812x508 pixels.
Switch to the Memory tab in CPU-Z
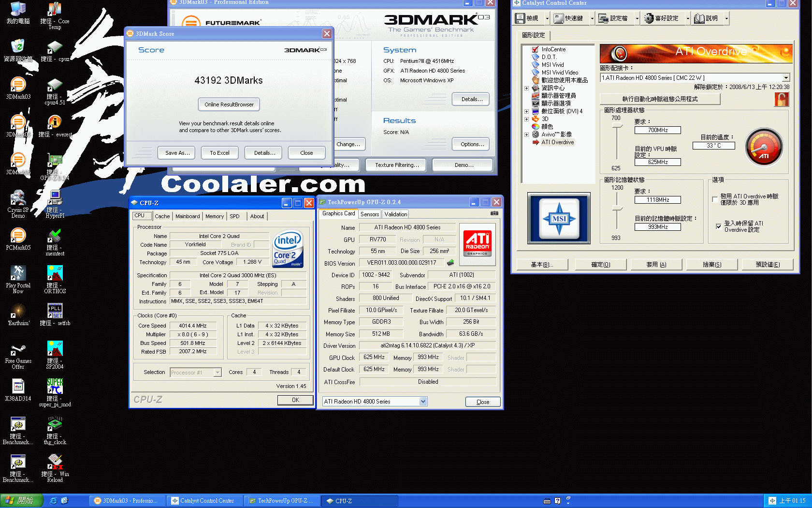[215, 216]
